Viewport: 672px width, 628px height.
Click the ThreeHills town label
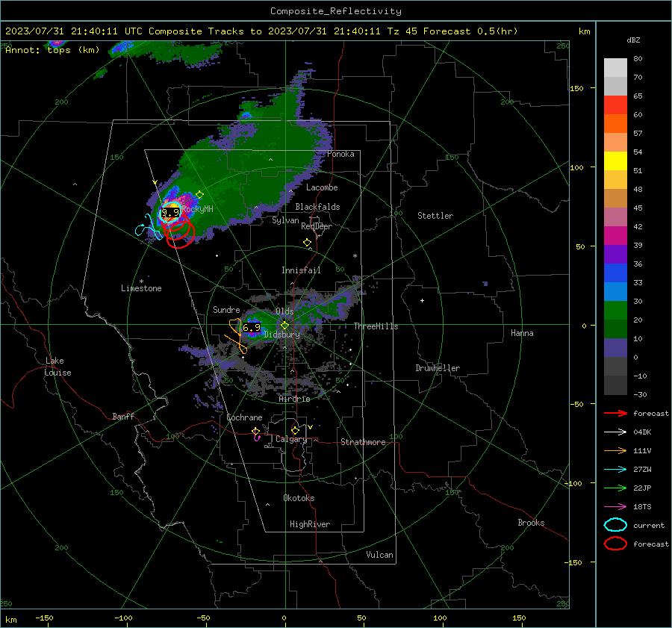click(x=376, y=326)
